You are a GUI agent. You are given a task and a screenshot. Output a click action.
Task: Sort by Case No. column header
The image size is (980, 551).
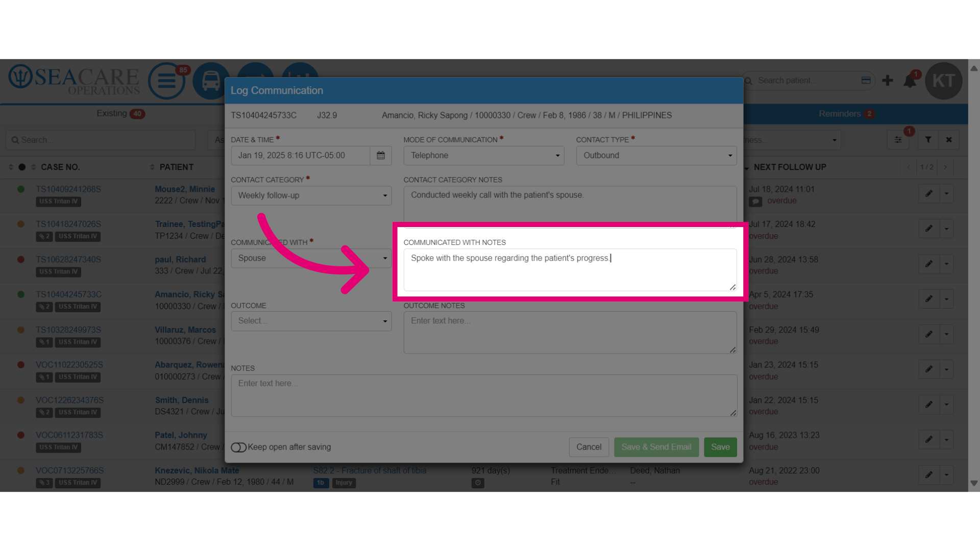(60, 167)
